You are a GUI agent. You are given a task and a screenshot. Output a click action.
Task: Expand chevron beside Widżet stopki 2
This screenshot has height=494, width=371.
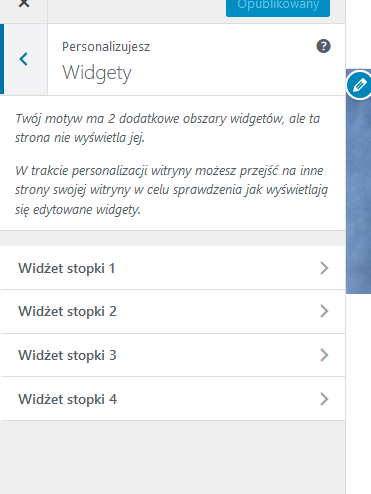324,311
